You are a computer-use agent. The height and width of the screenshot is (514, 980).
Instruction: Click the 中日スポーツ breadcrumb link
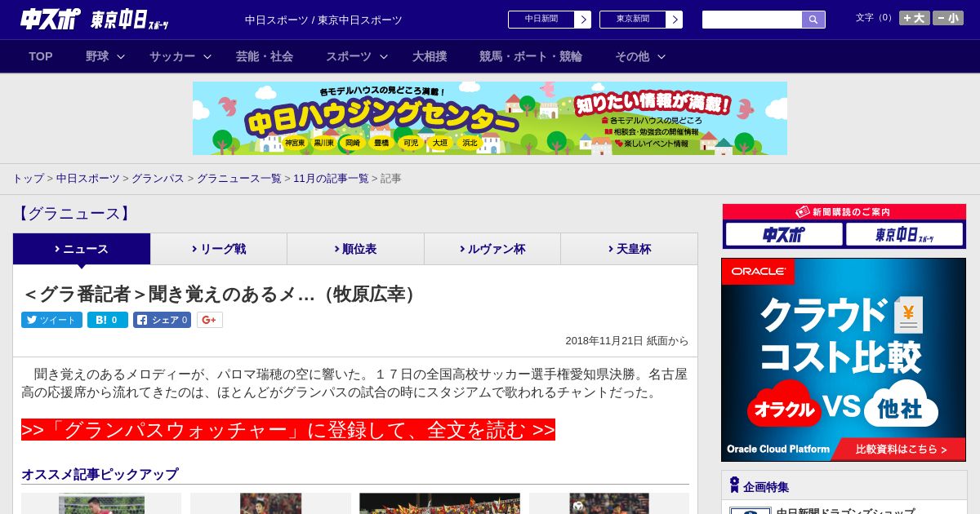coord(88,178)
